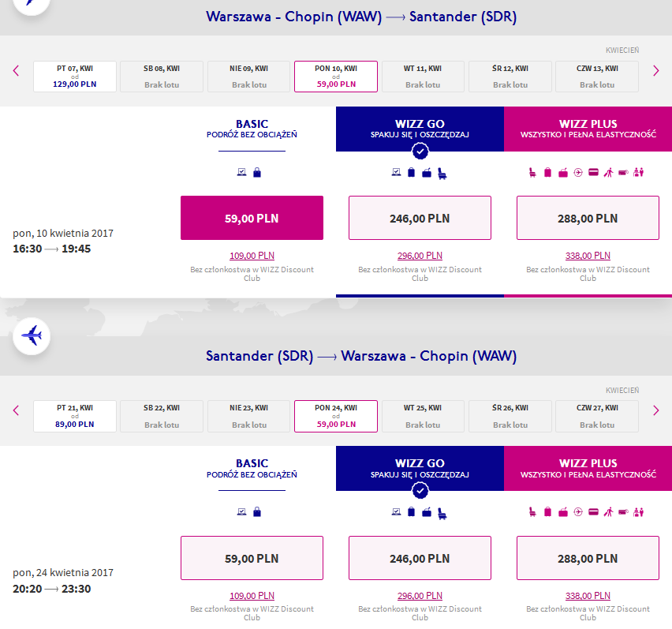672x629 pixels.
Task: Click seat selection icon under return WIZZ GO
Action: [x=442, y=513]
